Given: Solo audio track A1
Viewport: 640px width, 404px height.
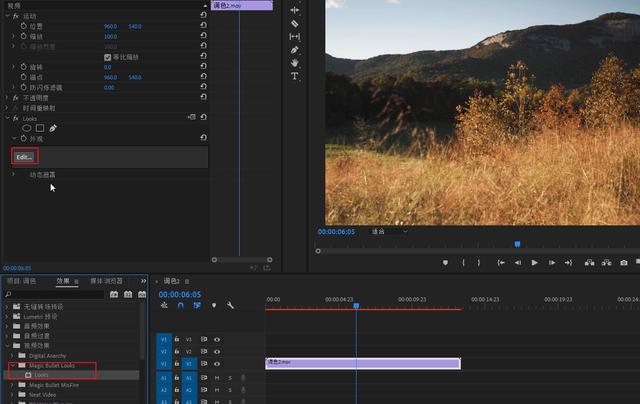Looking at the screenshot, I should (230, 378).
